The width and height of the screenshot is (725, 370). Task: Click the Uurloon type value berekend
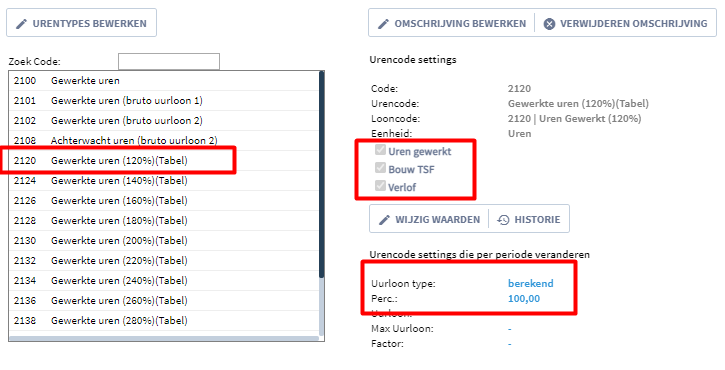coord(531,283)
